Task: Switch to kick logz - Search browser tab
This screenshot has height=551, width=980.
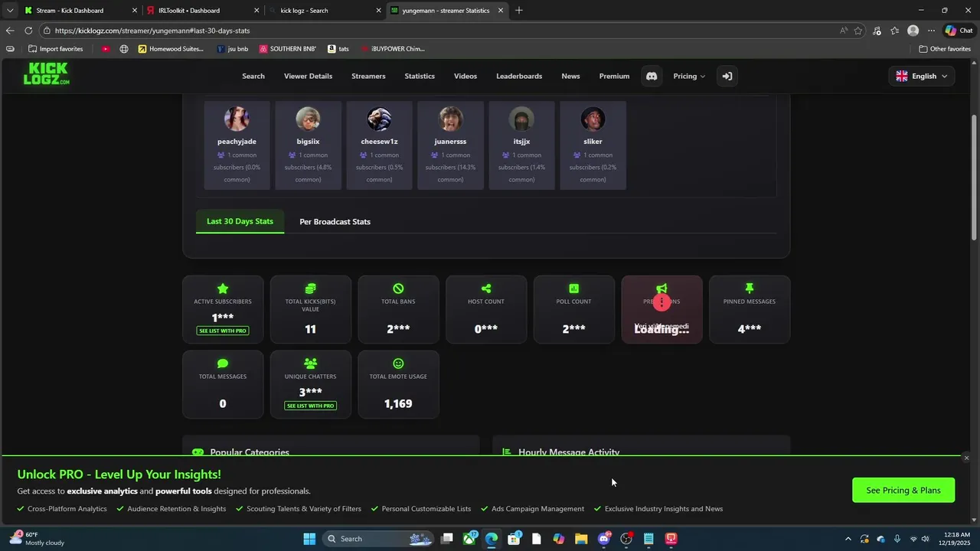Action: tap(325, 11)
